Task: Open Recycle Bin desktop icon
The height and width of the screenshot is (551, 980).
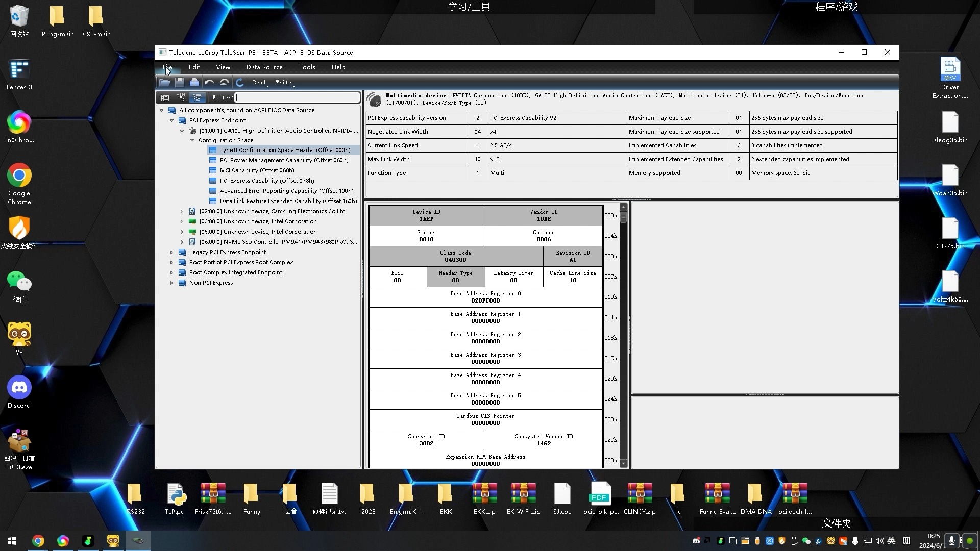Action: (19, 21)
